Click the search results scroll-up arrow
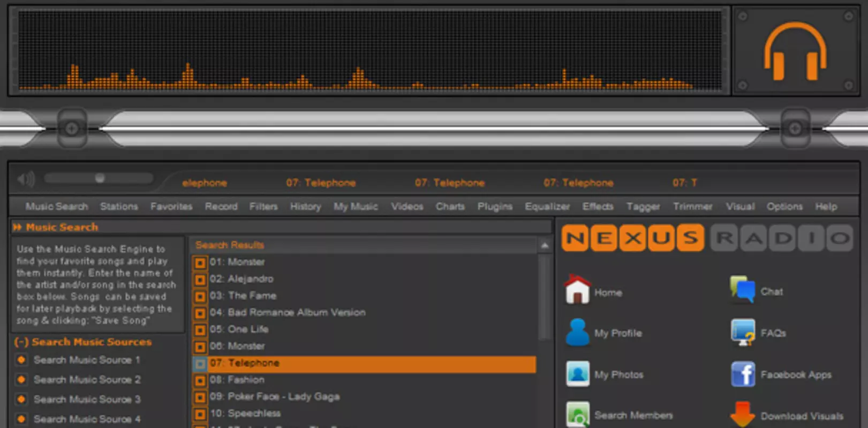Screen dimensions: 868x428 click(x=545, y=246)
